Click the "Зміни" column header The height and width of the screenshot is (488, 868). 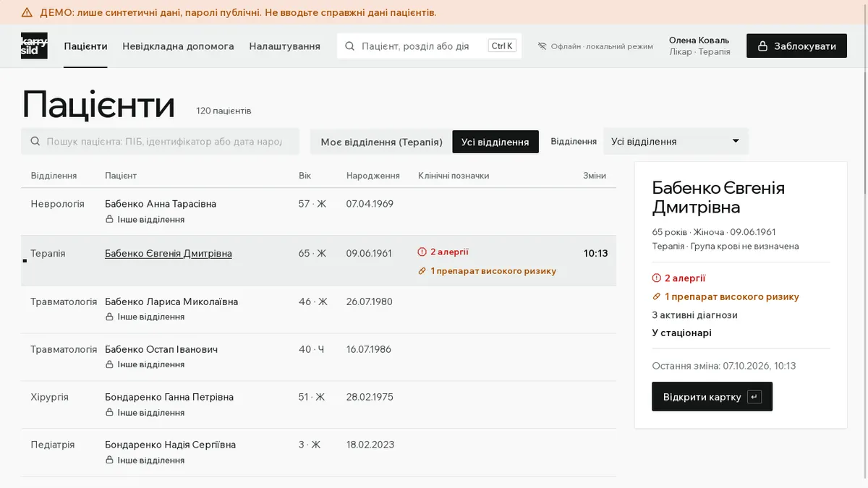(595, 176)
